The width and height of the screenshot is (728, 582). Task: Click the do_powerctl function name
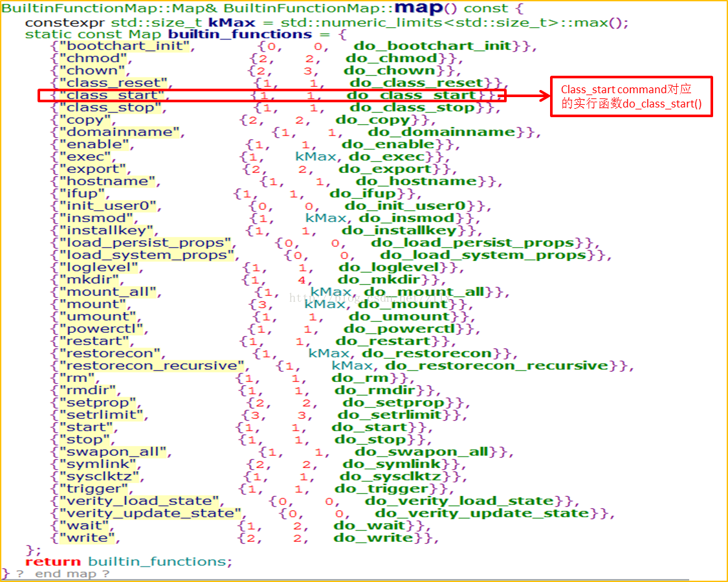[400, 330]
